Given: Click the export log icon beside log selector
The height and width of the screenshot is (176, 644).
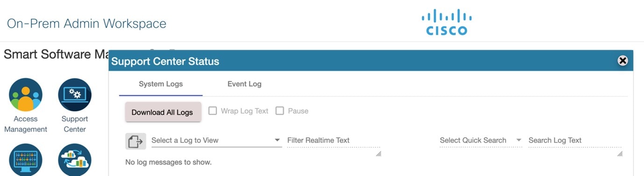Looking at the screenshot, I should (135, 141).
